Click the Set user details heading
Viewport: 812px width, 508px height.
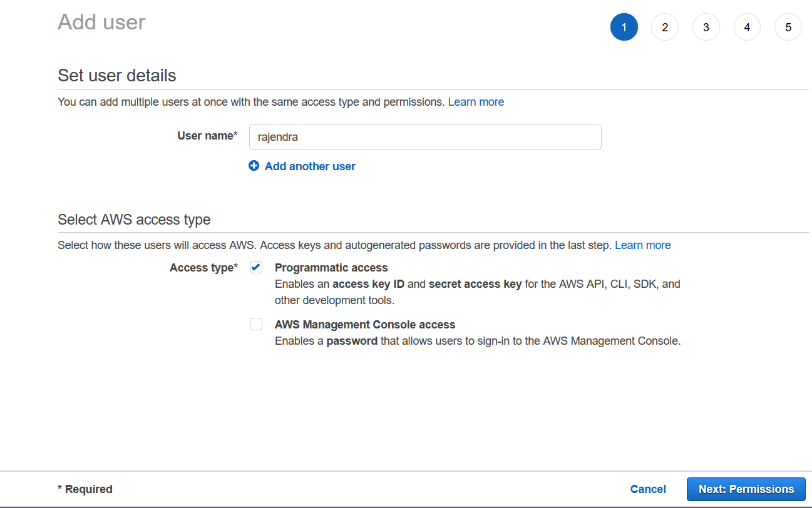click(x=116, y=76)
